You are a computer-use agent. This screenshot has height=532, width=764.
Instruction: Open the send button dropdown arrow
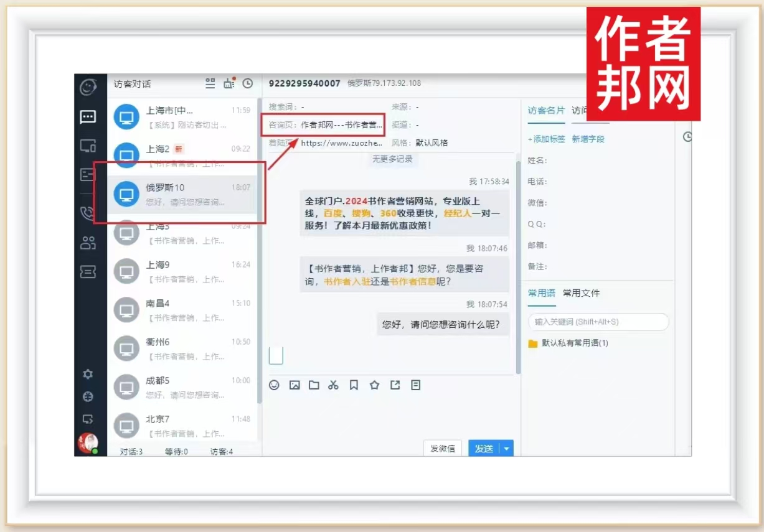[x=507, y=449]
